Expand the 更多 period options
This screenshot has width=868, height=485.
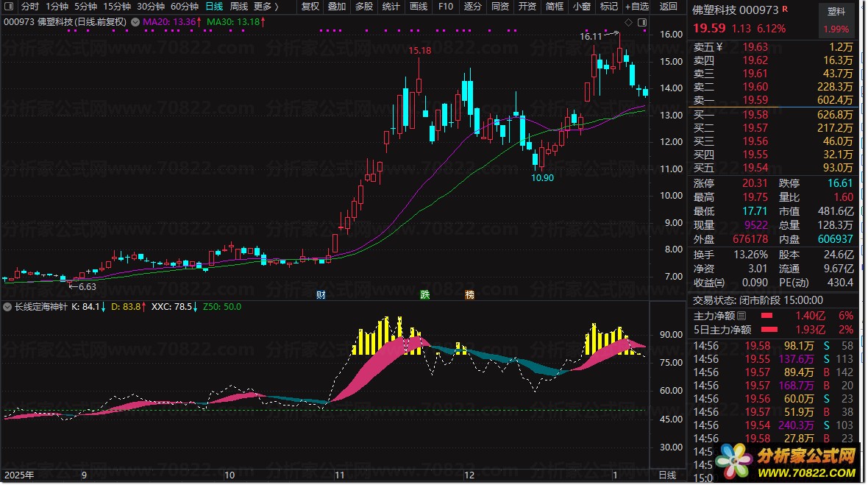pyautogui.click(x=265, y=7)
